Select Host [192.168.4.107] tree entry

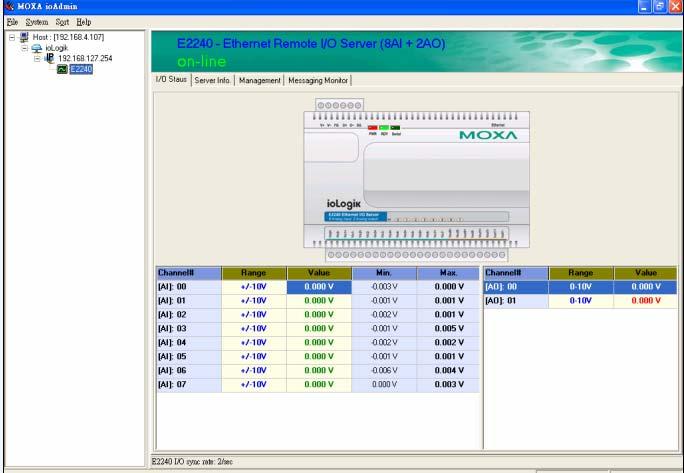[68, 37]
